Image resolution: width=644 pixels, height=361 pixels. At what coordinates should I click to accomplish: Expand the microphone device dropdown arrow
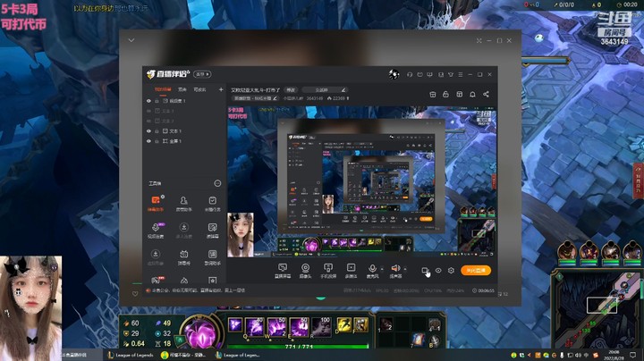click(382, 269)
